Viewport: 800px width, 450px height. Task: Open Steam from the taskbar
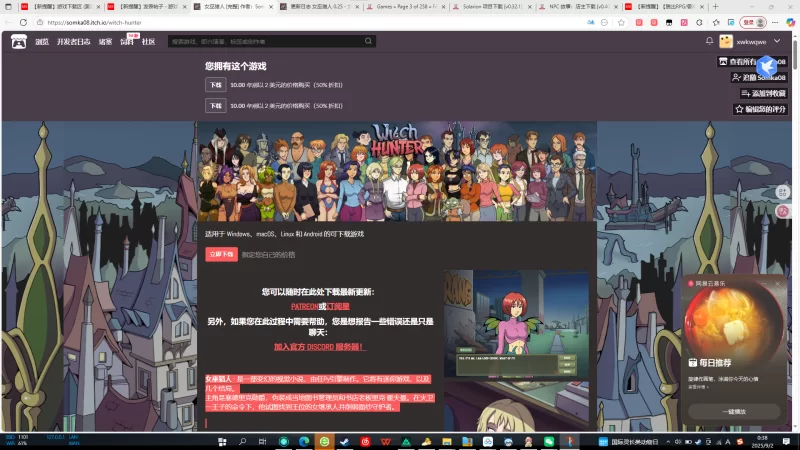pos(344,442)
